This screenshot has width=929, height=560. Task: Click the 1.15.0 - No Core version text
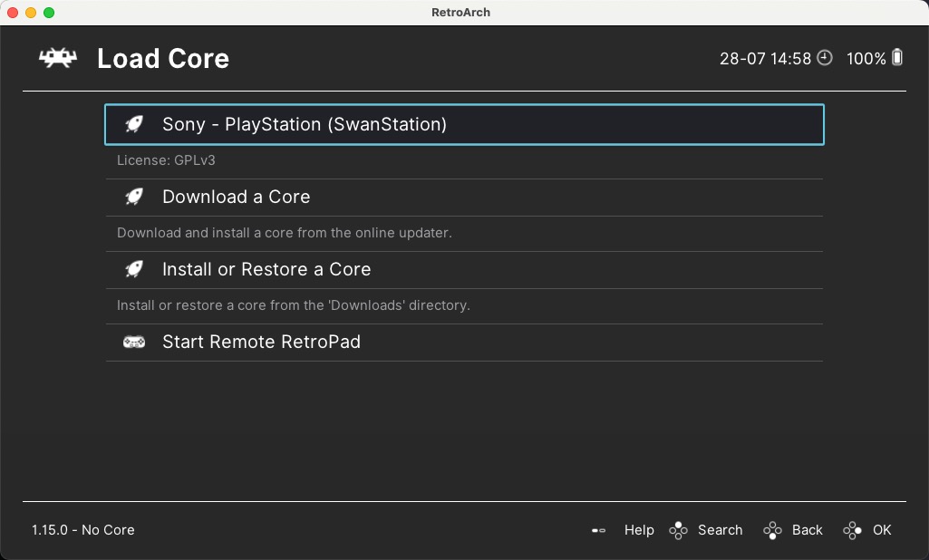82,530
